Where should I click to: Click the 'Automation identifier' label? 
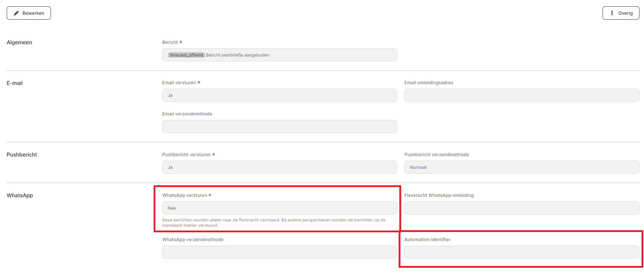coord(427,240)
